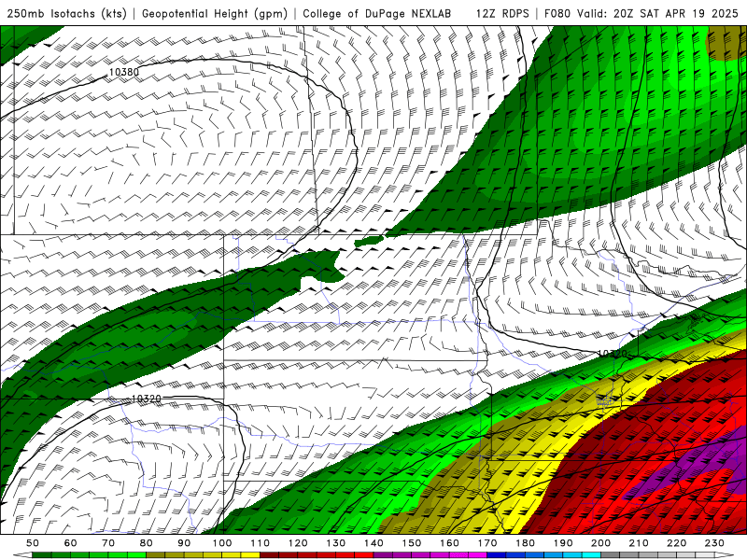Select the dark olive swatch just after 80
This screenshot has width=747, height=560.
tap(155, 555)
